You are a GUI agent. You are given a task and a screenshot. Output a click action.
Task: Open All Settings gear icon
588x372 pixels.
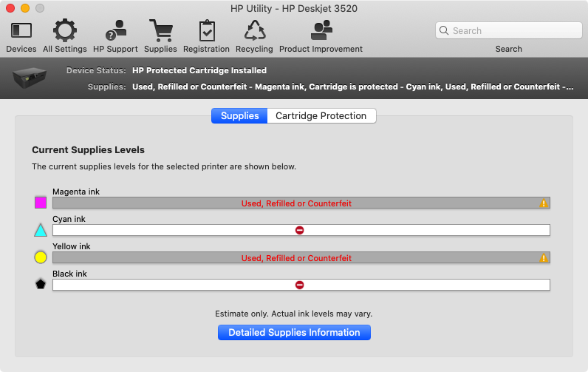point(64,30)
